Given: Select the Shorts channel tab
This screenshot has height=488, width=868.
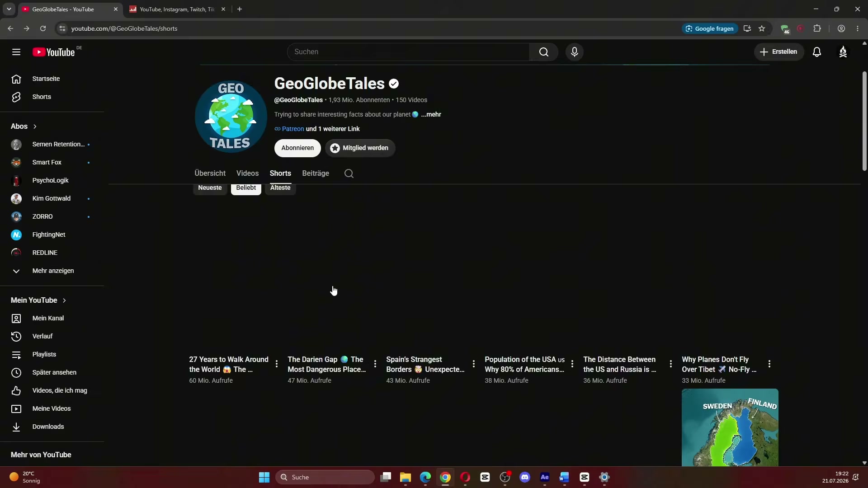Looking at the screenshot, I should [280, 174].
